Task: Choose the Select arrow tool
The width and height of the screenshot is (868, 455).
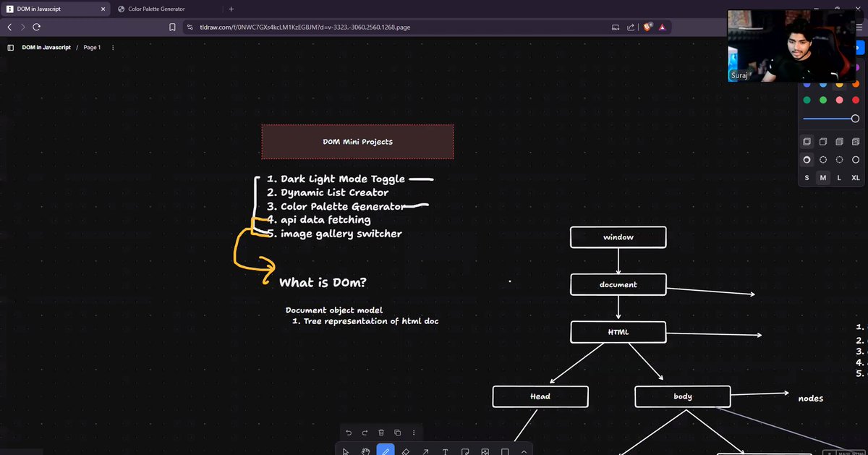Action: pyautogui.click(x=346, y=451)
